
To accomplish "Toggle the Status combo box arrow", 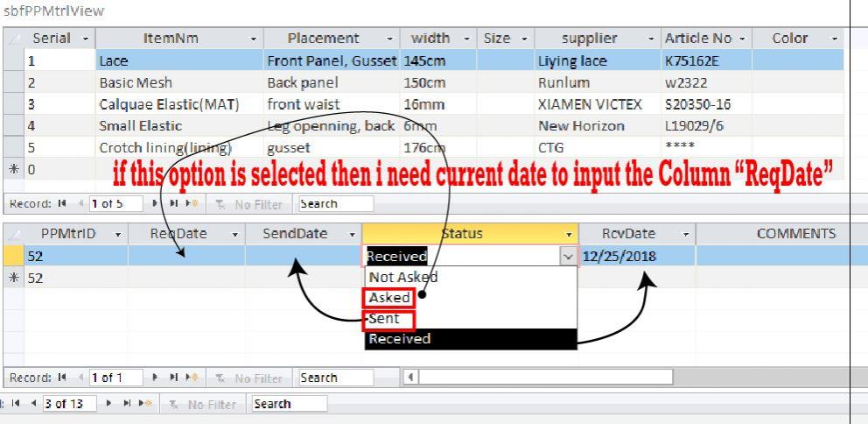I will 568,256.
